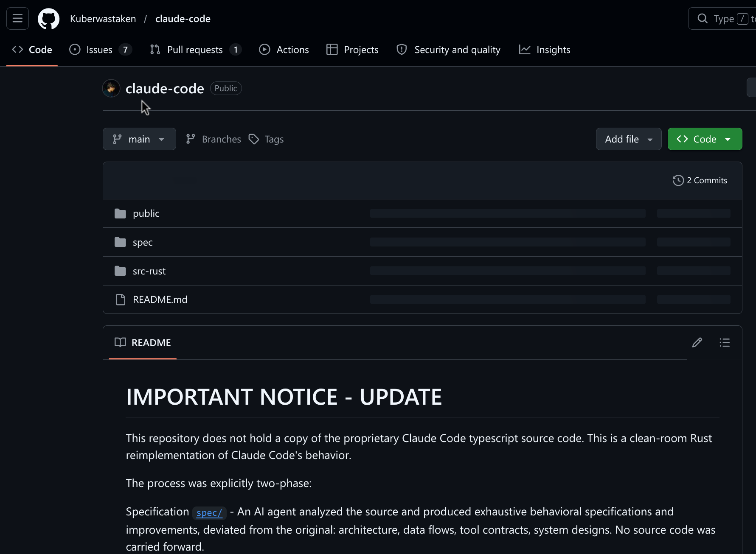Viewport: 756px width, 554px height.
Task: View repository Tags
Action: pyautogui.click(x=266, y=139)
